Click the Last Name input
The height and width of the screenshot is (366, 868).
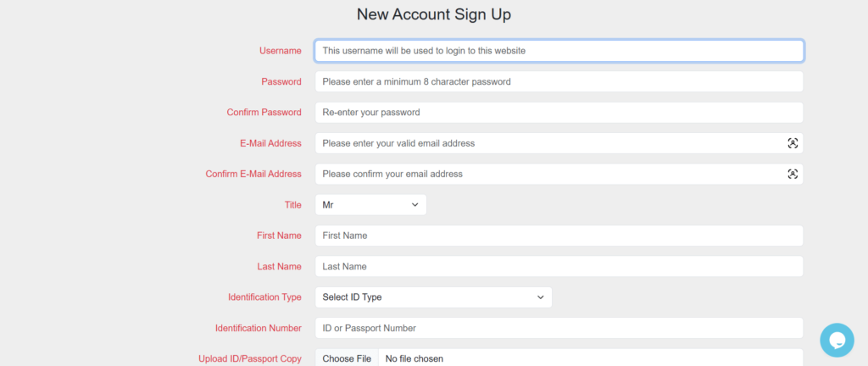[559, 267]
